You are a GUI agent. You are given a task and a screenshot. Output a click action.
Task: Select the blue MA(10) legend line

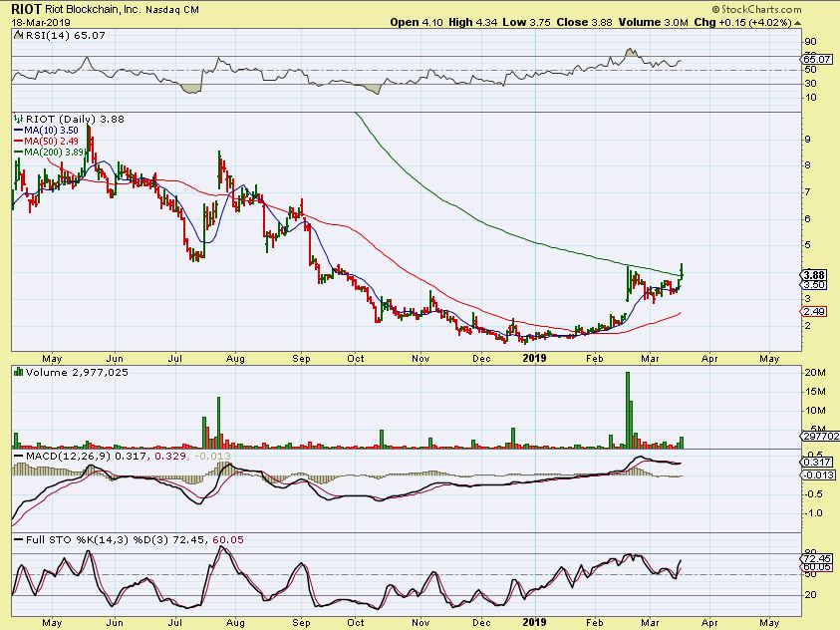(19, 131)
